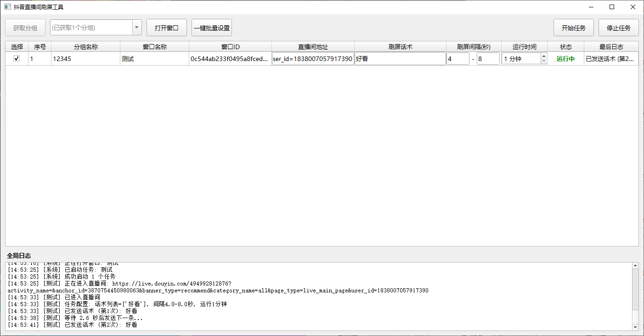Click the log scrollbar down arrow
Image resolution: width=644 pixels, height=336 pixels.
click(636, 327)
